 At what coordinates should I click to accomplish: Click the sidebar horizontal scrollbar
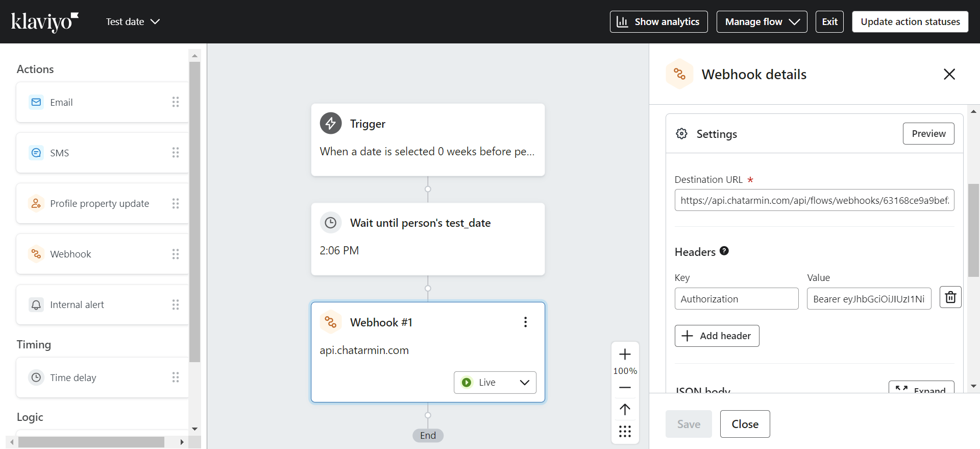tap(92, 442)
